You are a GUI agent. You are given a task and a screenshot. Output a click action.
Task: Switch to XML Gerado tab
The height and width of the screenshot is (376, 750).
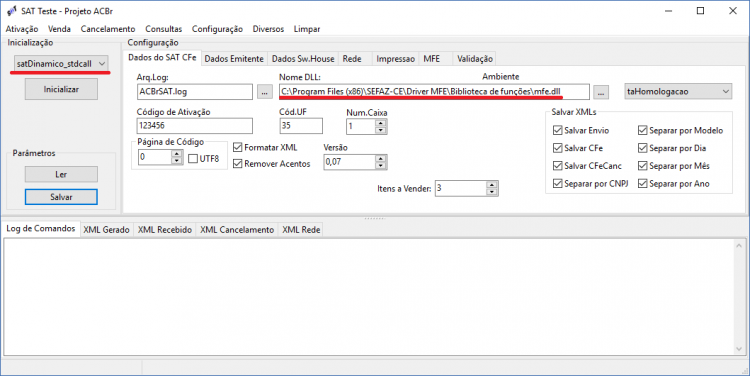(107, 230)
